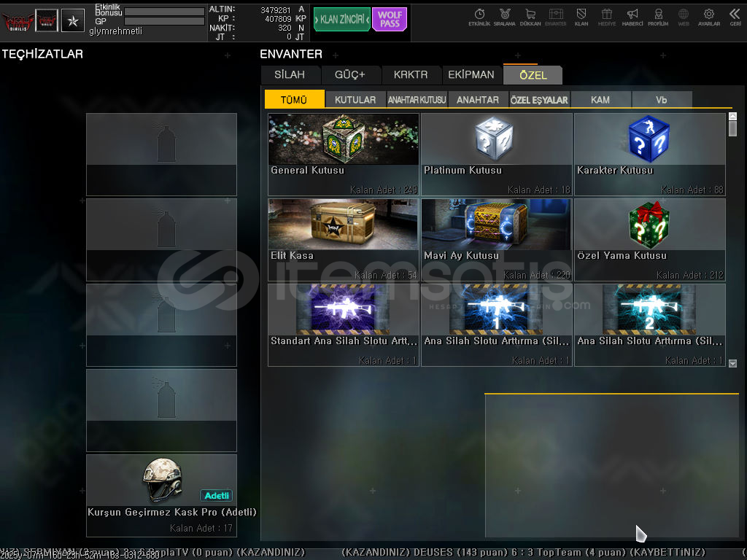Image resolution: width=747 pixels, height=560 pixels.
Task: Select the Standart Ana Silah Slotu item
Action: point(344,325)
